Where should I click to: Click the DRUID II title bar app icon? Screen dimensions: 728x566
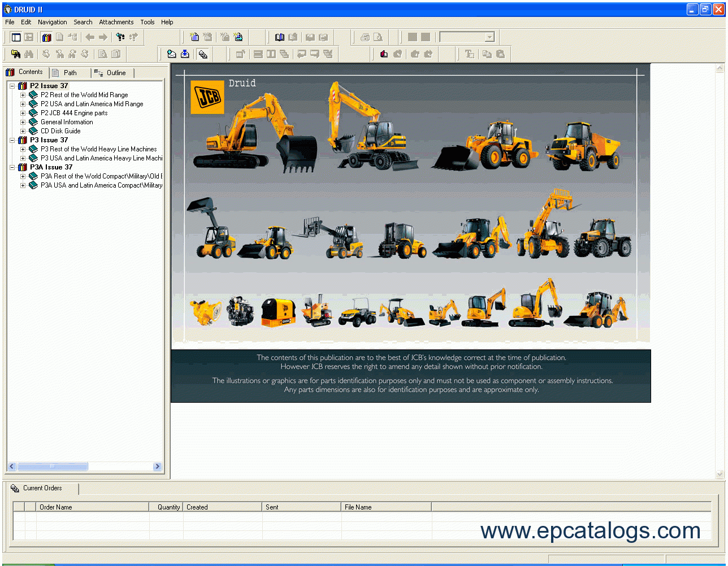[x=7, y=9]
